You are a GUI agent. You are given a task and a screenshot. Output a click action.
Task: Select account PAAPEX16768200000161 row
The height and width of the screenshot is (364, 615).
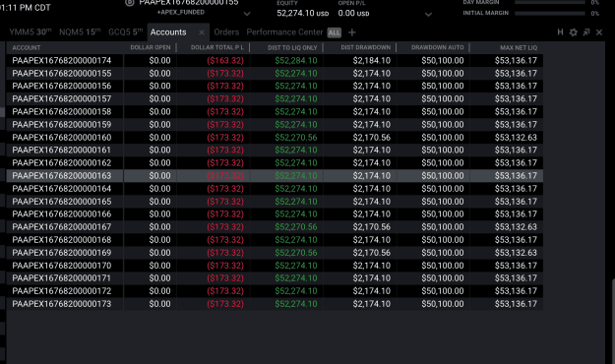[275, 150]
